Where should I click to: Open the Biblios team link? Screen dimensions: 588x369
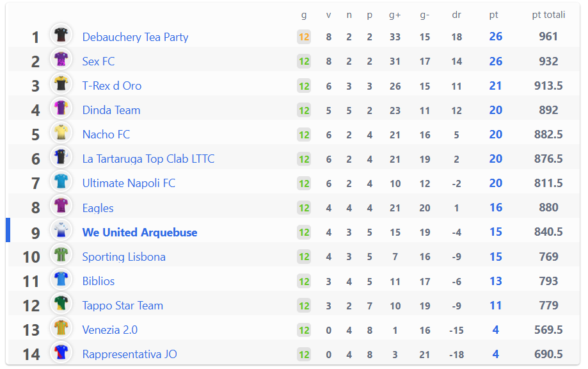pyautogui.click(x=99, y=281)
